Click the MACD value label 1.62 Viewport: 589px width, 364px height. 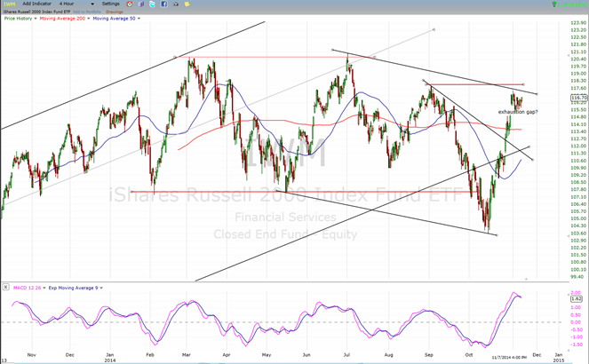[x=577, y=299]
